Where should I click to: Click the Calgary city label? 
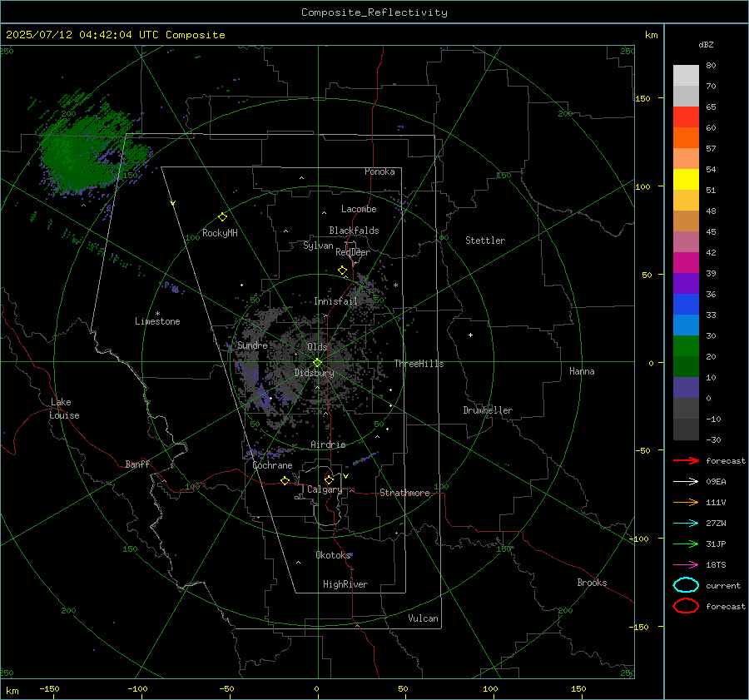click(325, 489)
